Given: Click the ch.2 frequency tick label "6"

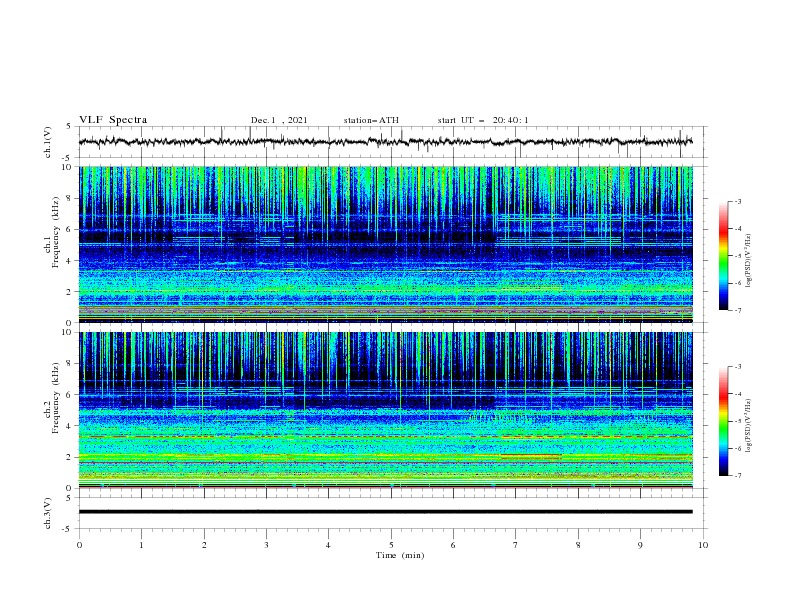Looking at the screenshot, I should pyautogui.click(x=70, y=394).
